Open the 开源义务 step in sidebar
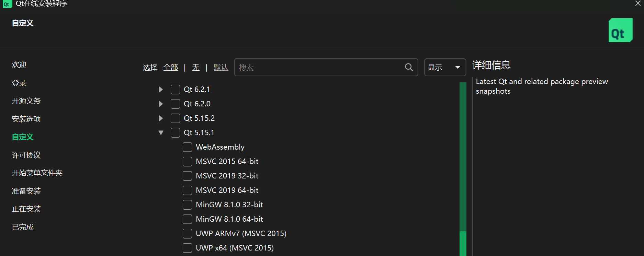Image resolution: width=644 pixels, height=256 pixels. (26, 101)
